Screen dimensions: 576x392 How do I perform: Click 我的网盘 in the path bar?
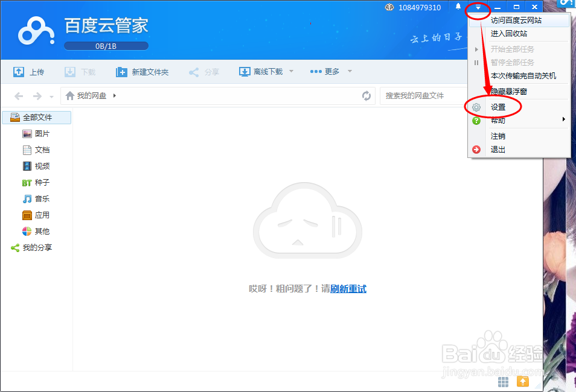pos(92,96)
